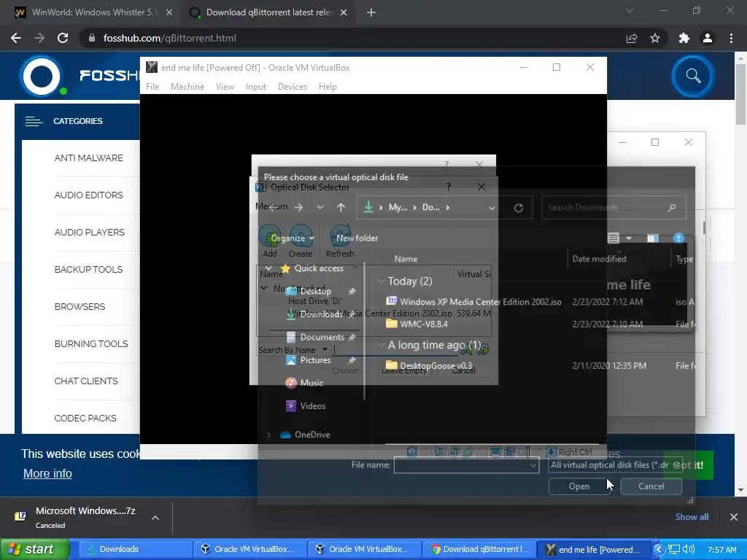Switch to the Download qBittorrent tab
The image size is (747, 560).
click(269, 12)
